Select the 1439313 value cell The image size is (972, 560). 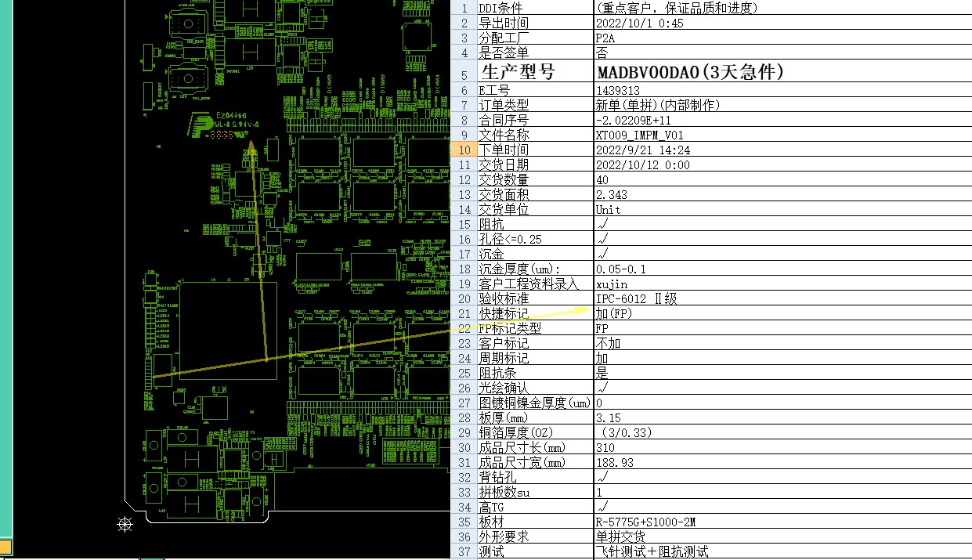click(782, 91)
